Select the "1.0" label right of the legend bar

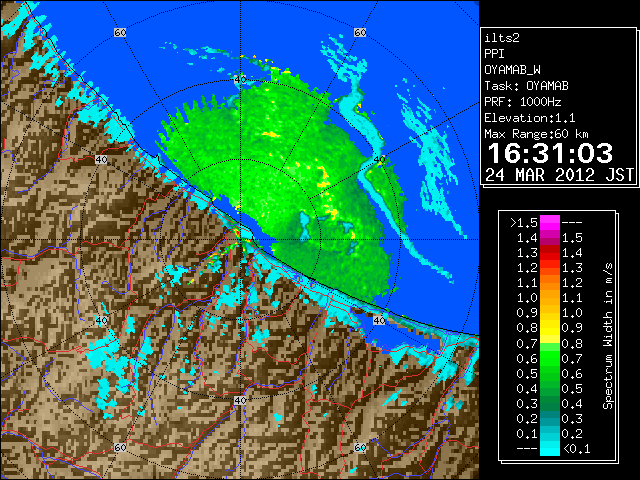(x=572, y=313)
